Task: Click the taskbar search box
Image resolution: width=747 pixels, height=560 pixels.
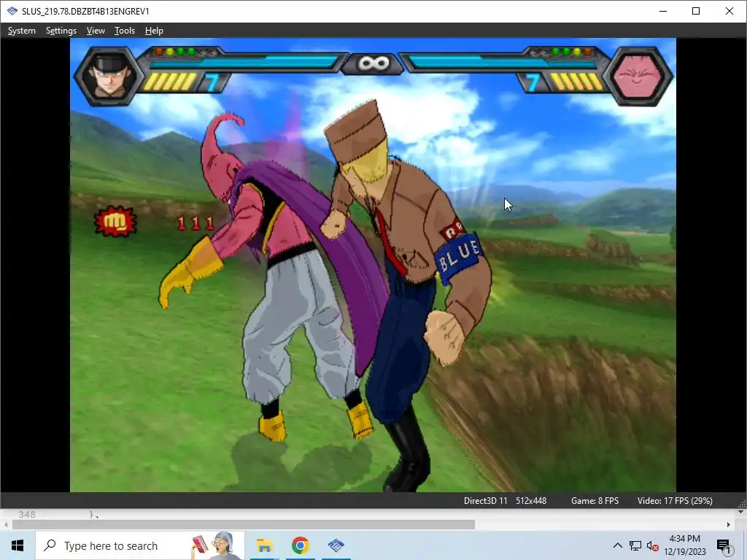Action: 140,545
